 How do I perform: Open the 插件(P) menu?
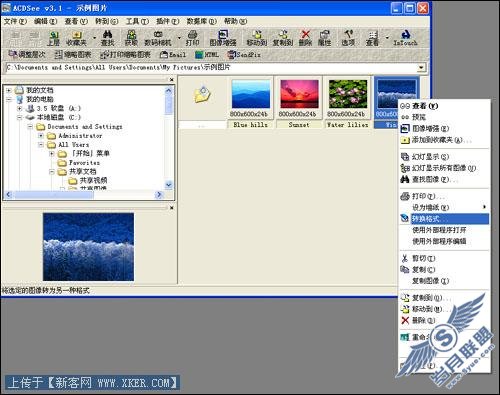click(x=168, y=21)
